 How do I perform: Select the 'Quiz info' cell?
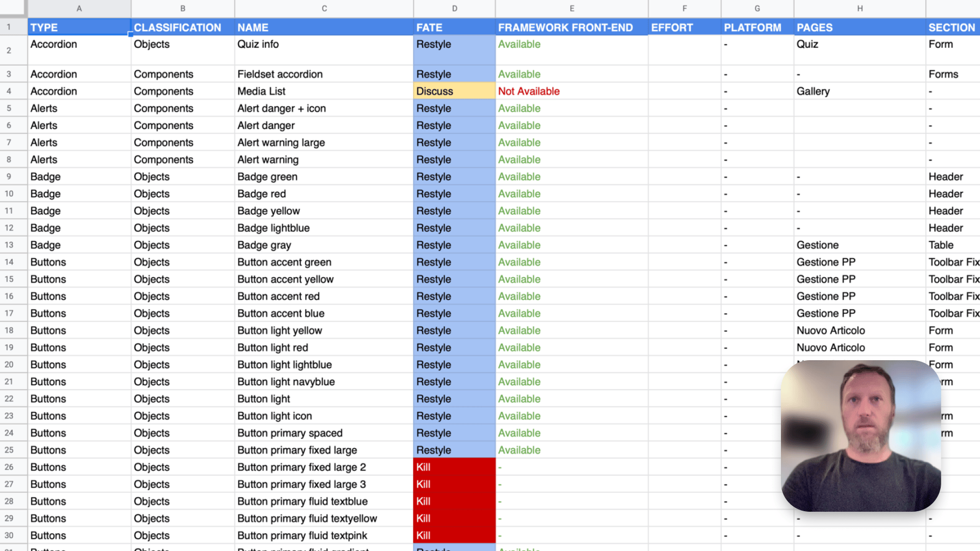(x=324, y=50)
